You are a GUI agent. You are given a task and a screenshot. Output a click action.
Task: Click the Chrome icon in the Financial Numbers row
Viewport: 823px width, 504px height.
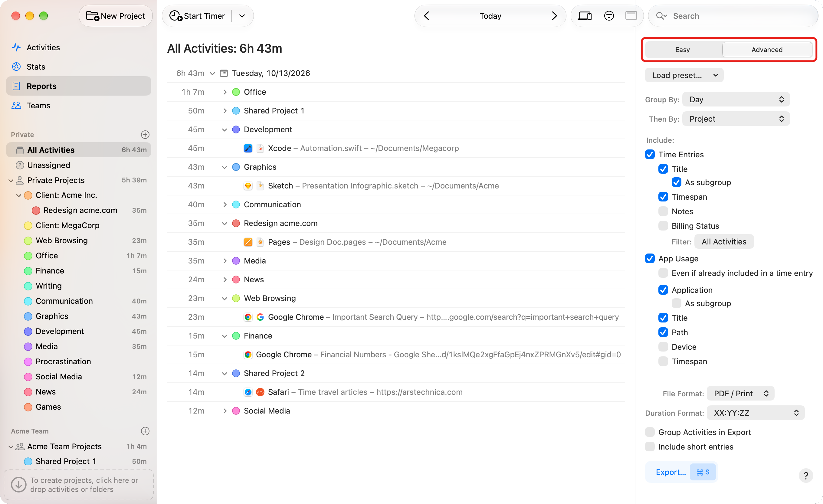tap(248, 354)
